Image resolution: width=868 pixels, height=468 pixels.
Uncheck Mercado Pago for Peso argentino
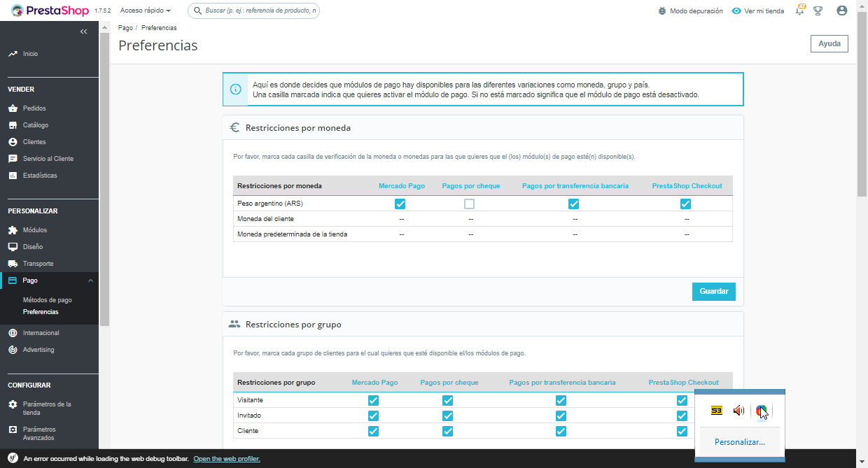(x=400, y=204)
